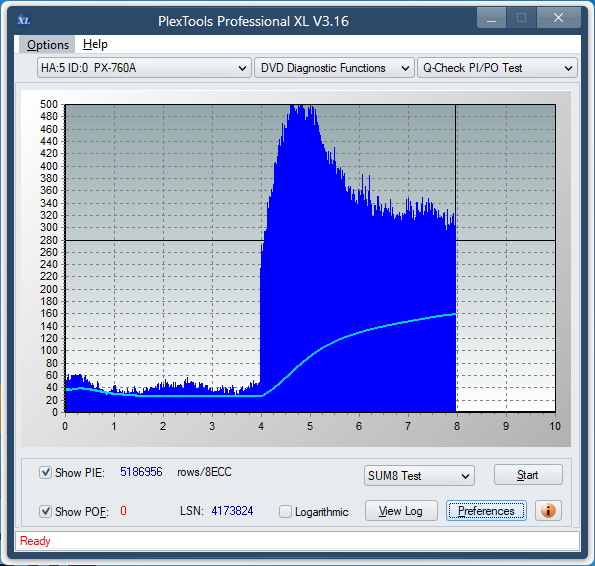Image resolution: width=595 pixels, height=566 pixels.
Task: Toggle the Show PIE checkbox
Action: click(x=46, y=472)
